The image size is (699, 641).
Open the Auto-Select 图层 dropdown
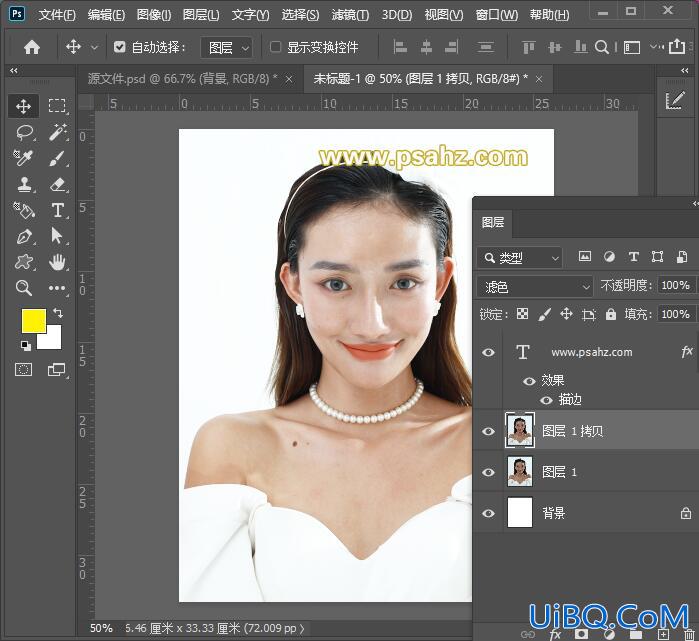click(227, 47)
